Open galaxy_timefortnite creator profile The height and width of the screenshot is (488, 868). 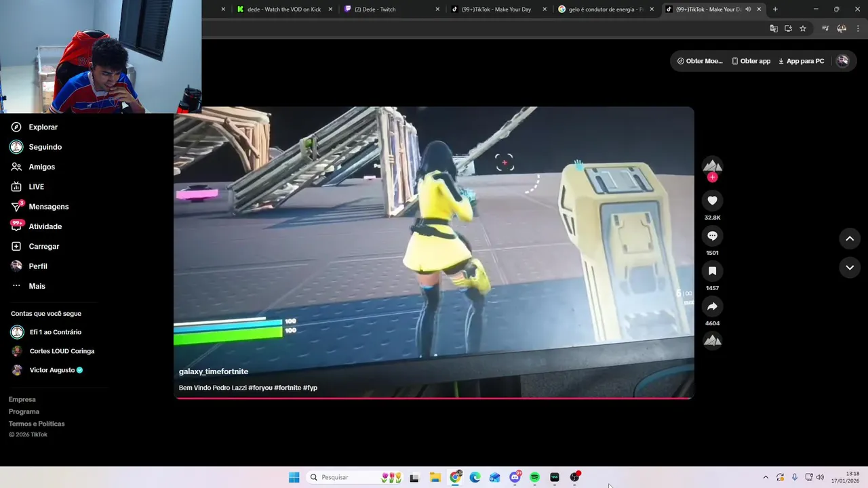point(214,371)
